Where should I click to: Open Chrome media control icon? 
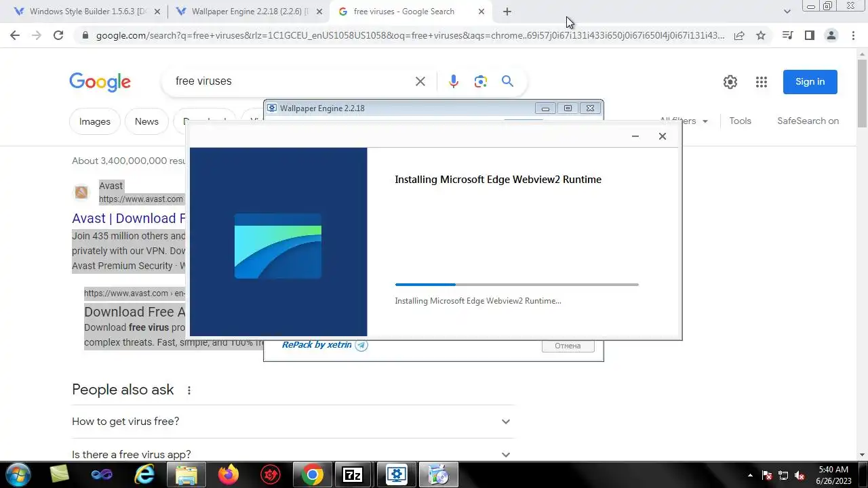pyautogui.click(x=787, y=35)
